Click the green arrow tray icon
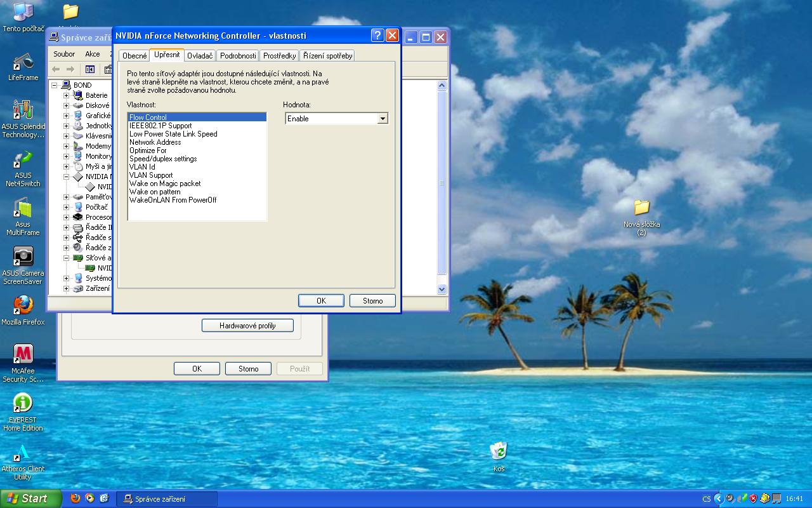Screen dimensions: 812x508 tap(742, 498)
